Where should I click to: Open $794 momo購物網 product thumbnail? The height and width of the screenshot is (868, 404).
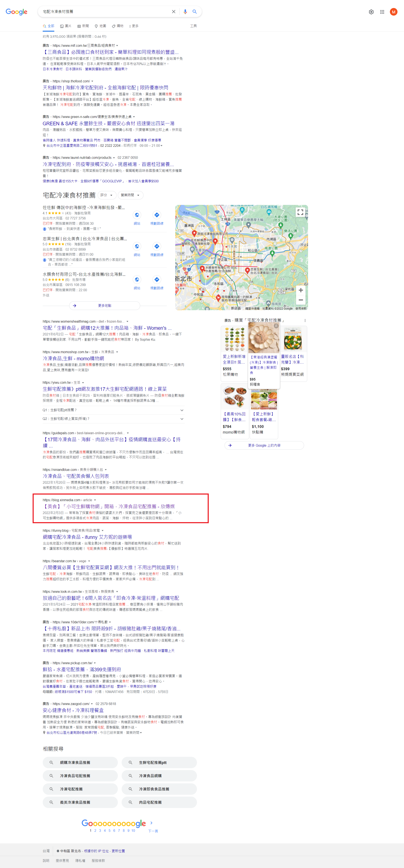tap(235, 397)
